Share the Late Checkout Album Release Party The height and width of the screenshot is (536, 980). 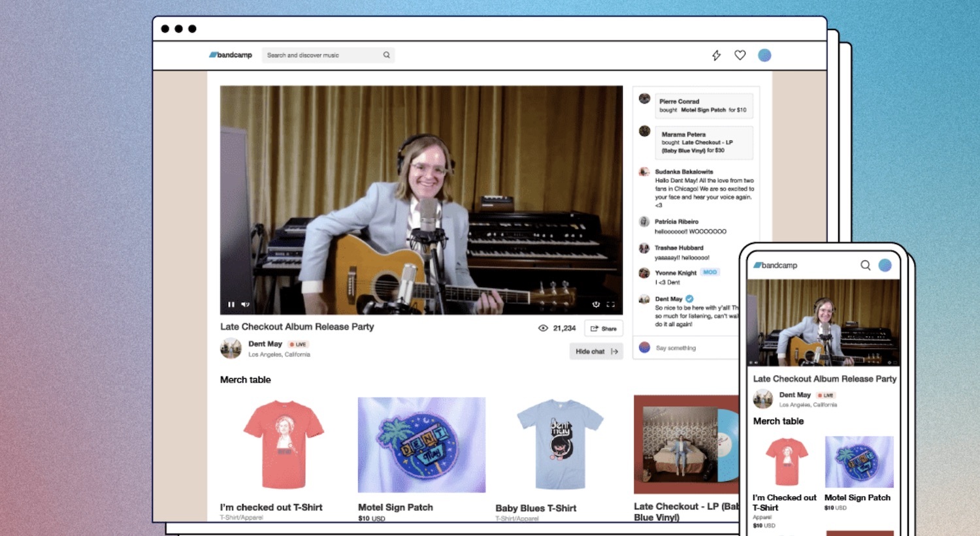point(603,328)
